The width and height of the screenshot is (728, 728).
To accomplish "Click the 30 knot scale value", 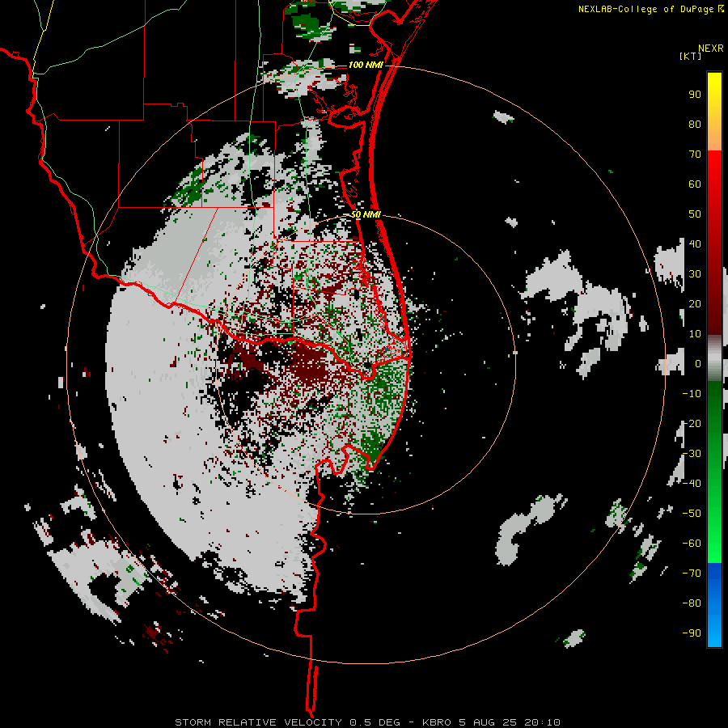I will (695, 274).
